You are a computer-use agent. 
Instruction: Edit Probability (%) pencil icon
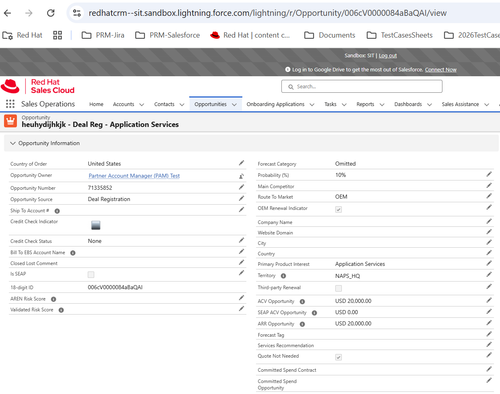point(489,174)
